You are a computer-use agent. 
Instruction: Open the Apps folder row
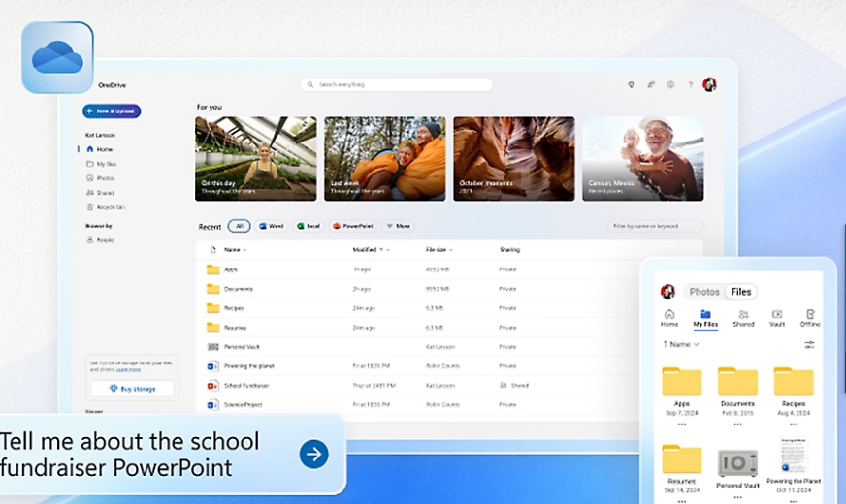449,269
